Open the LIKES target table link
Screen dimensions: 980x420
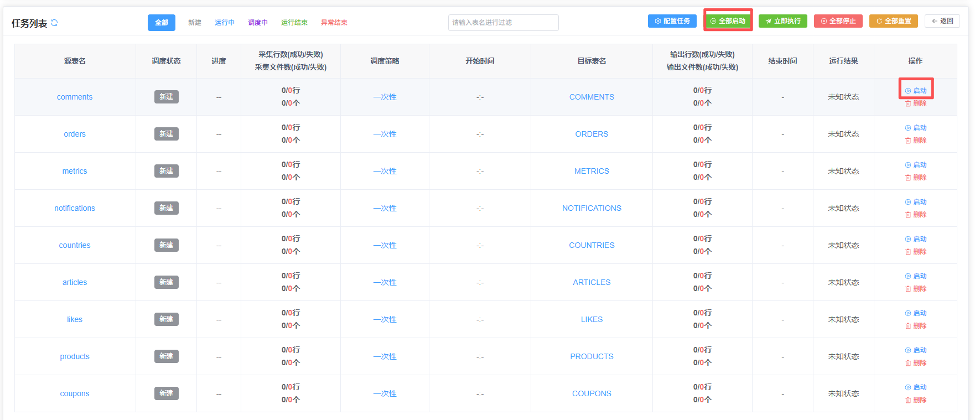pyautogui.click(x=592, y=319)
